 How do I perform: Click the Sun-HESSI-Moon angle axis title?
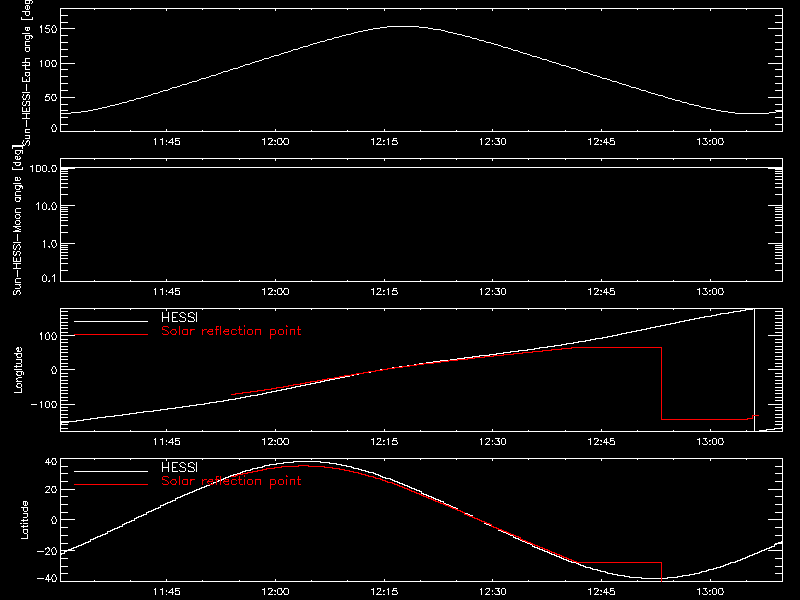pos(17,220)
